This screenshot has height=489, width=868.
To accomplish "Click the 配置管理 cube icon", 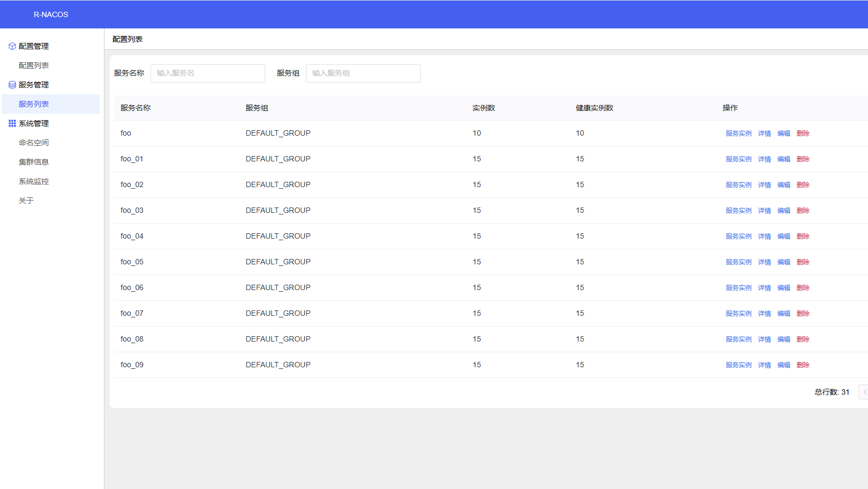I will coord(12,46).
